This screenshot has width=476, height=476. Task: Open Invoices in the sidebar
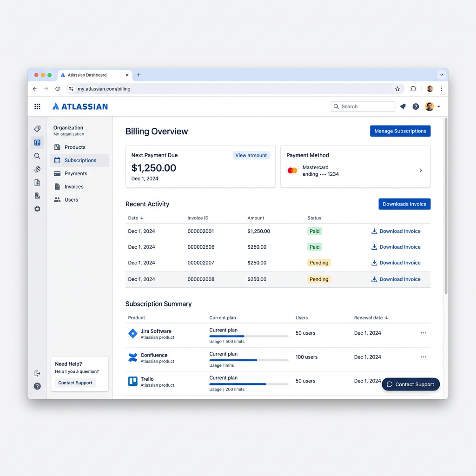[x=79, y=187]
